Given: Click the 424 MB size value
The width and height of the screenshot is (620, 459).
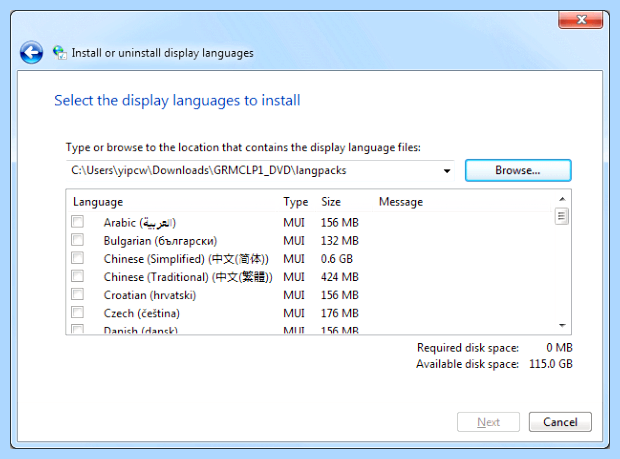Looking at the screenshot, I should point(340,277).
